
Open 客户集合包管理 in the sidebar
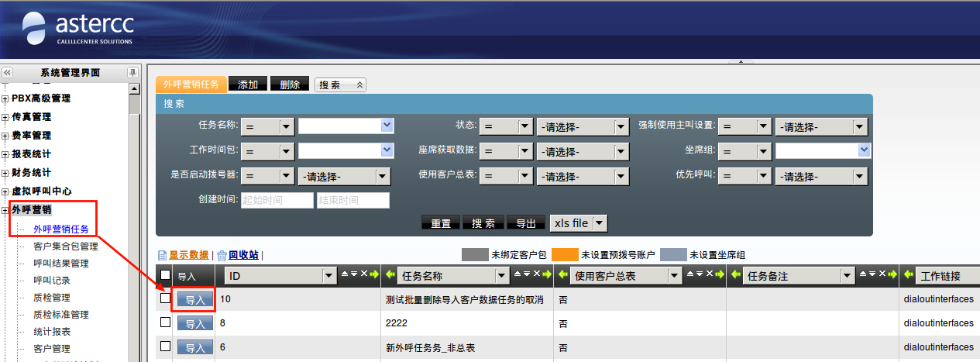pos(66,247)
